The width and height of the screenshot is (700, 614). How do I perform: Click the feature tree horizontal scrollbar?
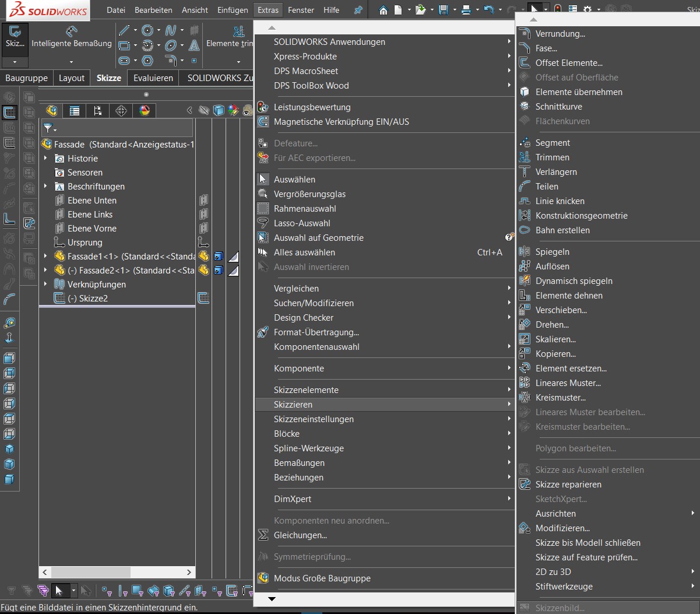pyautogui.click(x=90, y=573)
